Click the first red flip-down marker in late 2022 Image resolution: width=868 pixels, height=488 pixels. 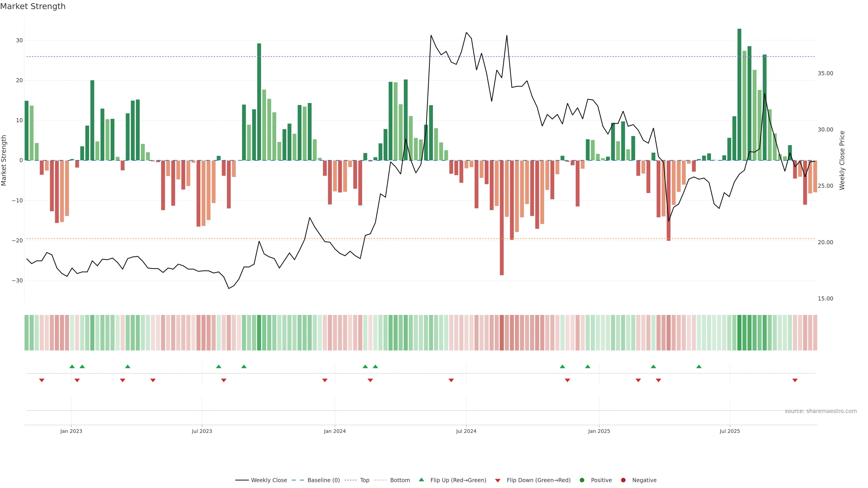42,380
